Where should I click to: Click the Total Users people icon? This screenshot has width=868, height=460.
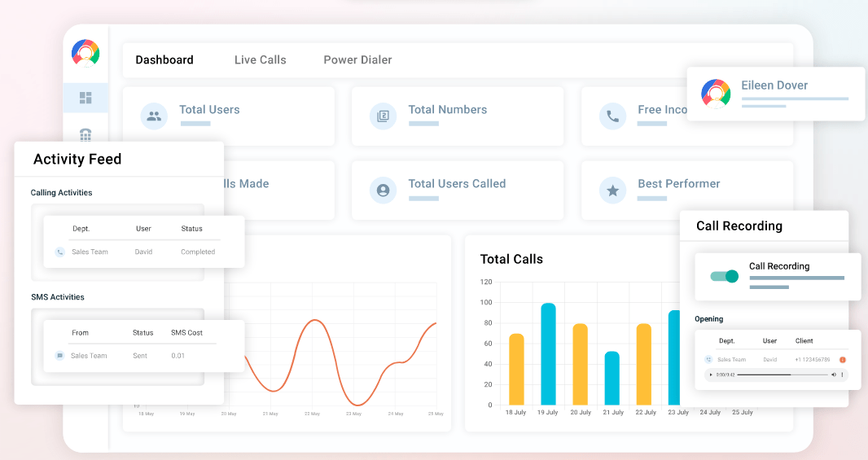154,116
